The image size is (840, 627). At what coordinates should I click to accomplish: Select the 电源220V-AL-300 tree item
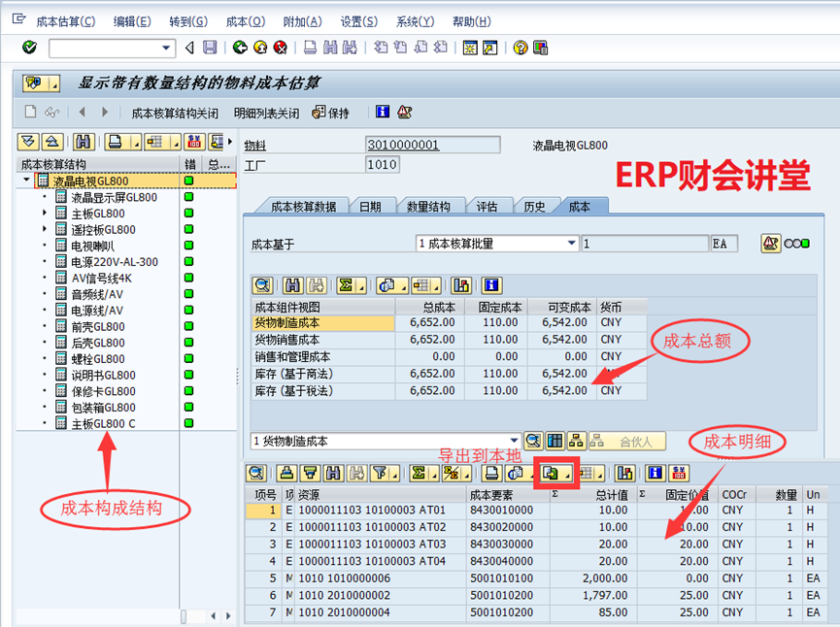[115, 262]
